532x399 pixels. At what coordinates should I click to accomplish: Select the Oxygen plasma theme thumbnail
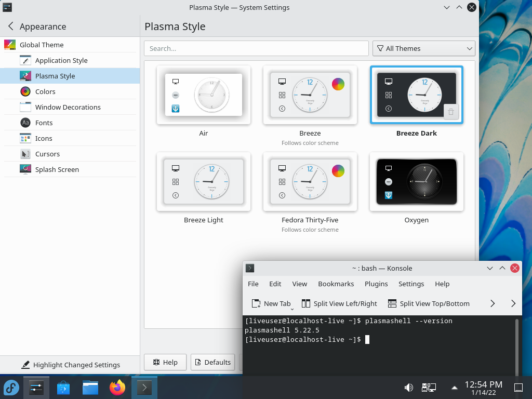(x=417, y=182)
